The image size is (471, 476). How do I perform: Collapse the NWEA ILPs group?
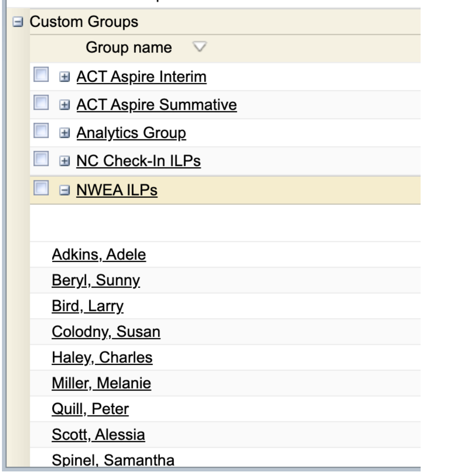[64, 190]
